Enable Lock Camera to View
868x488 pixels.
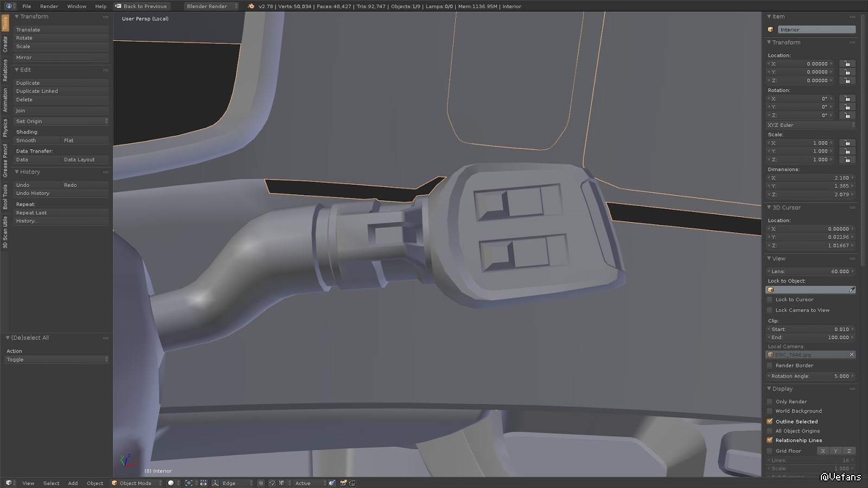coord(770,310)
